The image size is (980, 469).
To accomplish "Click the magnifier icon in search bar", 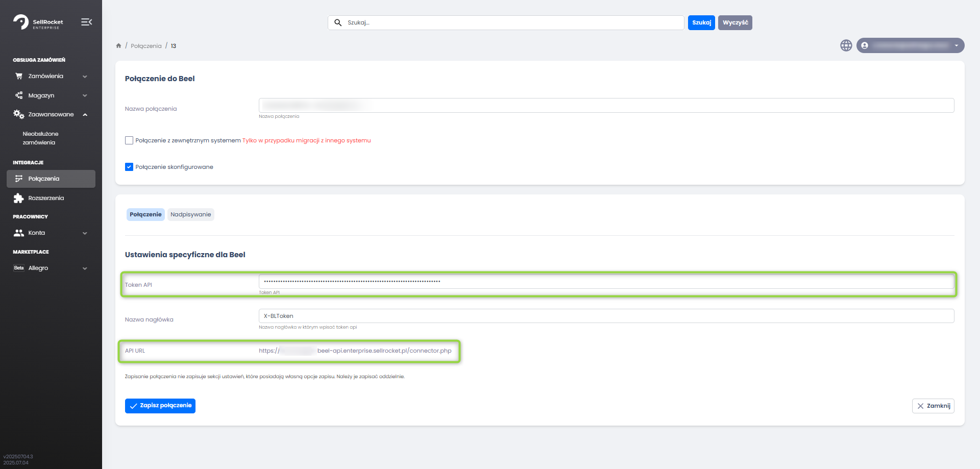I will click(x=338, y=22).
